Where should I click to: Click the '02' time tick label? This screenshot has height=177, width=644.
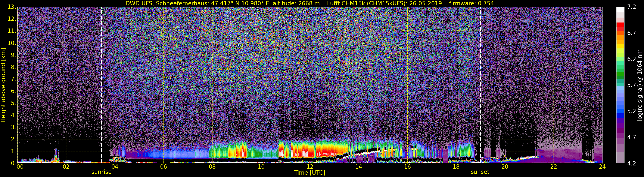pyautogui.click(x=66, y=167)
